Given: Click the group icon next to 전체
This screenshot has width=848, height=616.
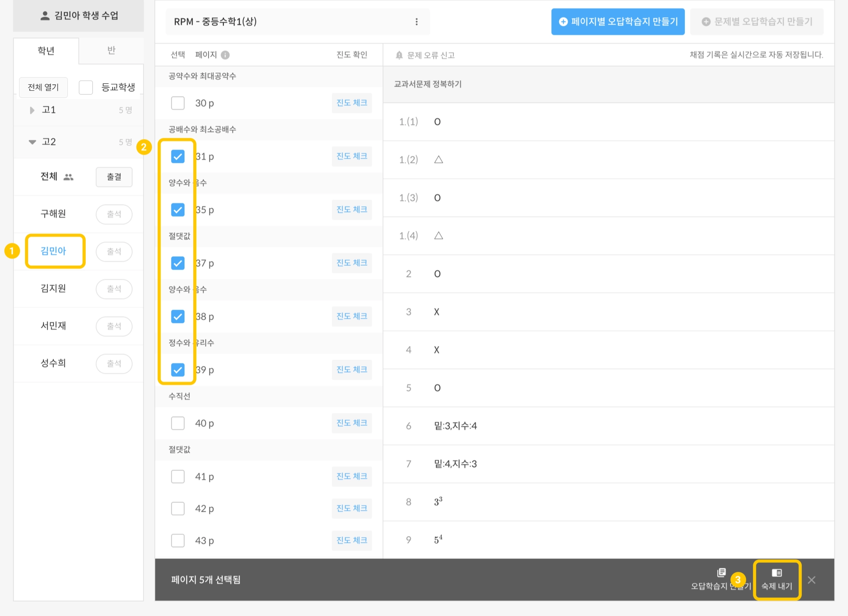Looking at the screenshot, I should (68, 177).
